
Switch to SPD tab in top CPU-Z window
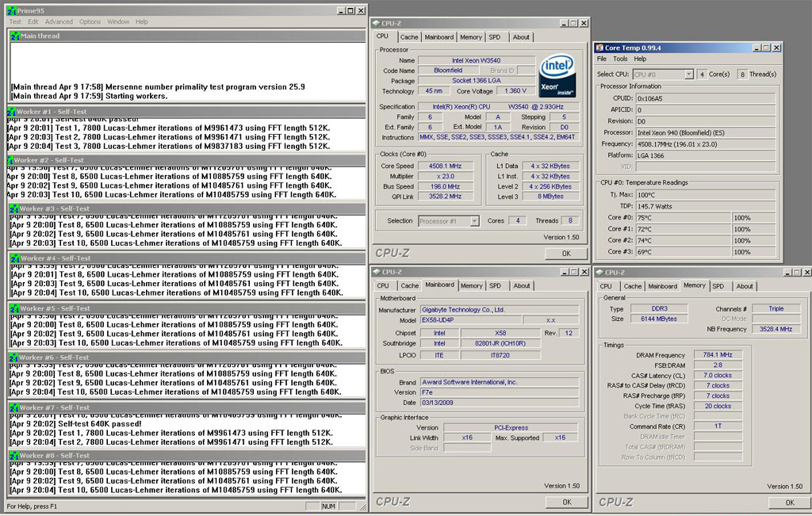[x=495, y=37]
